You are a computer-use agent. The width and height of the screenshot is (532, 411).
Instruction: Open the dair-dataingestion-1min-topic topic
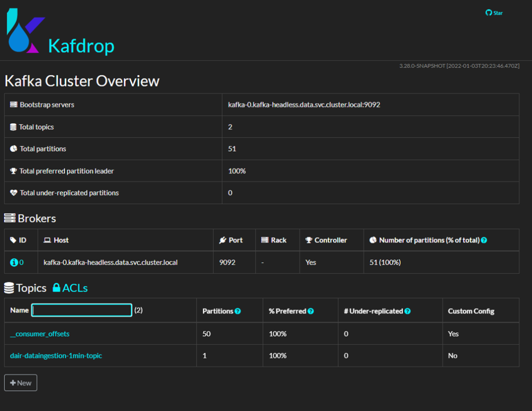pyautogui.click(x=56, y=355)
